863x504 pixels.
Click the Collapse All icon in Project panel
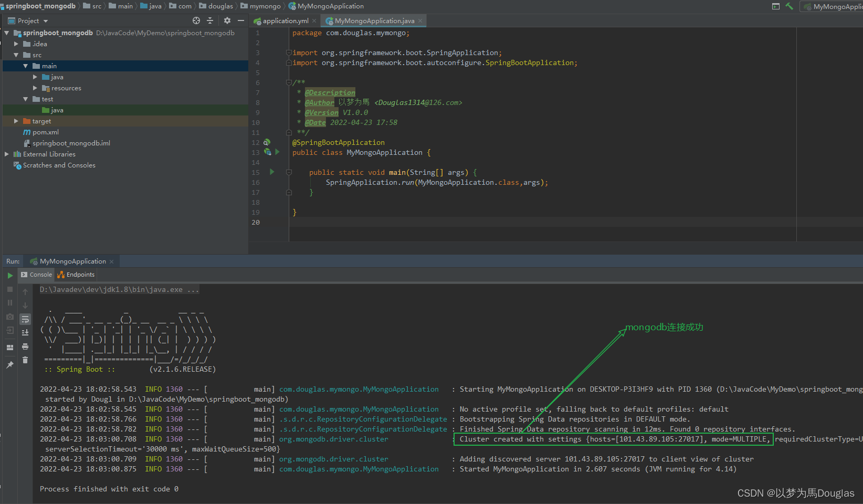(x=210, y=20)
